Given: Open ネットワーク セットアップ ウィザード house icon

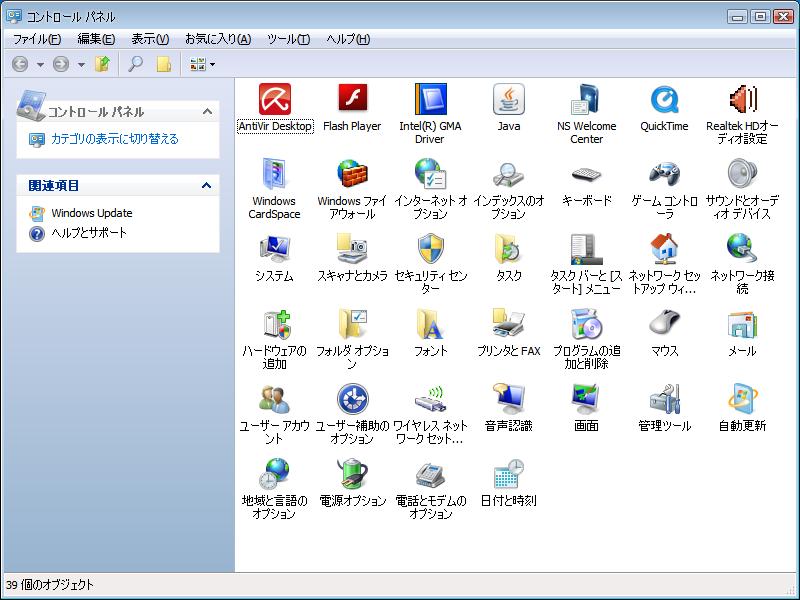Looking at the screenshot, I should [x=664, y=249].
